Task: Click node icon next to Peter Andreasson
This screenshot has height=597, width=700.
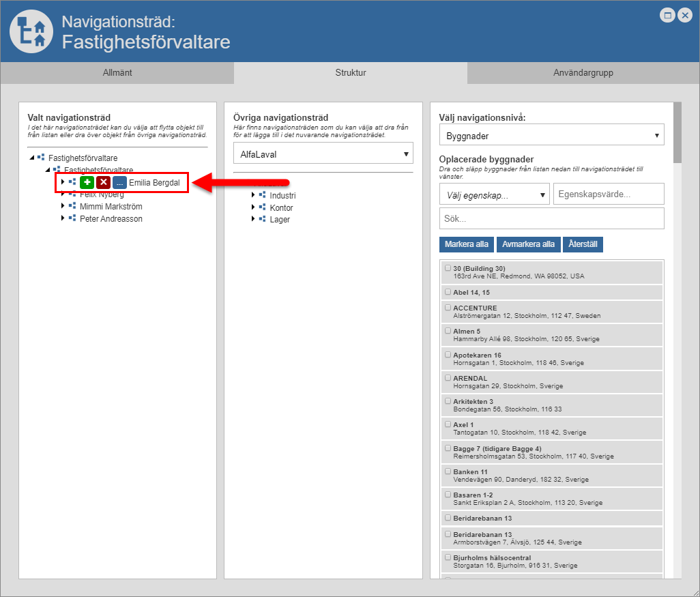Action: (x=72, y=218)
